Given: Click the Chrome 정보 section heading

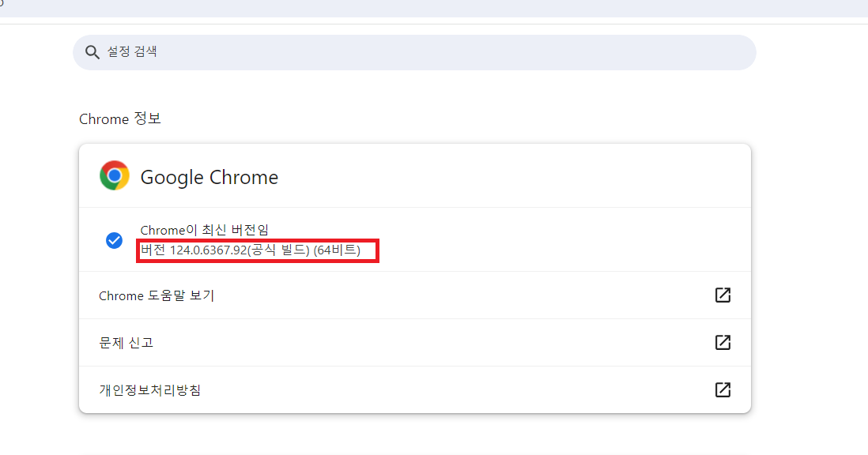Looking at the screenshot, I should (x=119, y=118).
